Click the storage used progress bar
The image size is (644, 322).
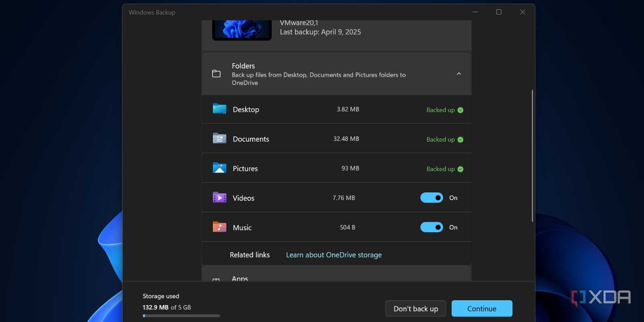click(181, 316)
